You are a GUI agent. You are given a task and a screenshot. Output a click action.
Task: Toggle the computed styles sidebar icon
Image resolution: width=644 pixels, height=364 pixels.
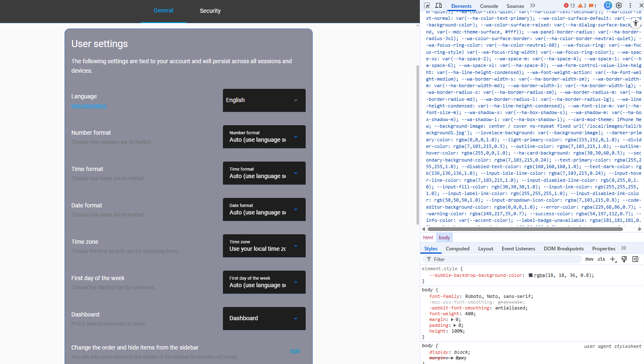635,259
